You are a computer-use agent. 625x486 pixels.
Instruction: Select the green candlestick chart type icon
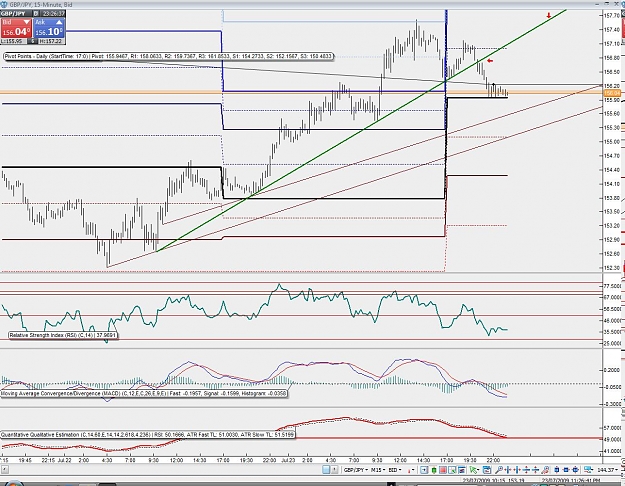[434, 470]
